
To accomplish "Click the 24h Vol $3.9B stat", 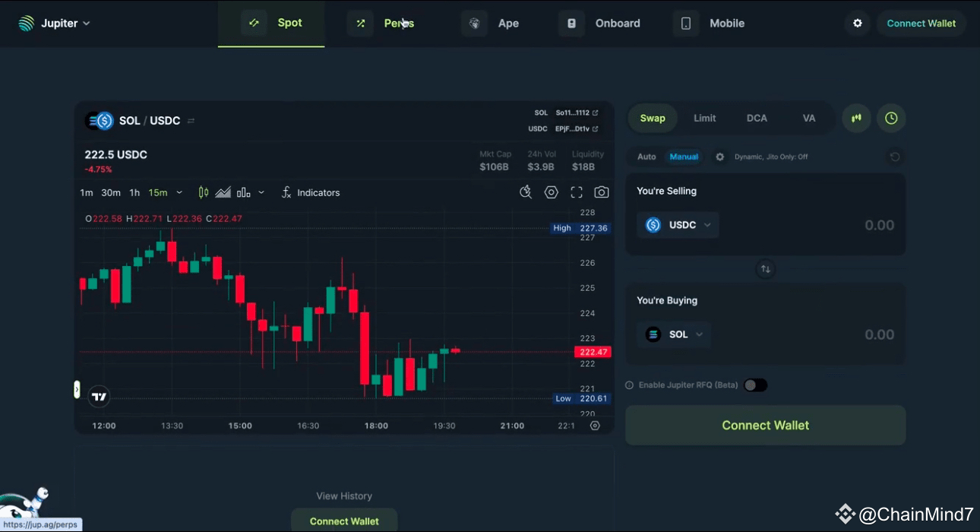I will click(542, 160).
